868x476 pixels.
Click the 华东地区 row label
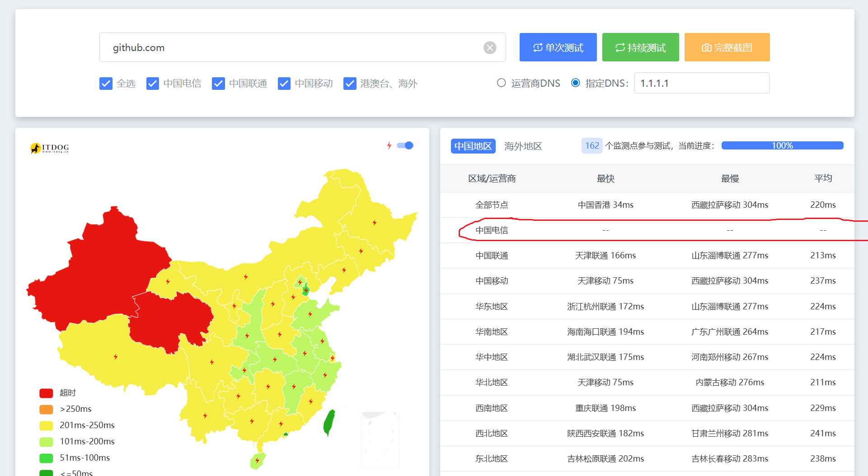click(492, 307)
